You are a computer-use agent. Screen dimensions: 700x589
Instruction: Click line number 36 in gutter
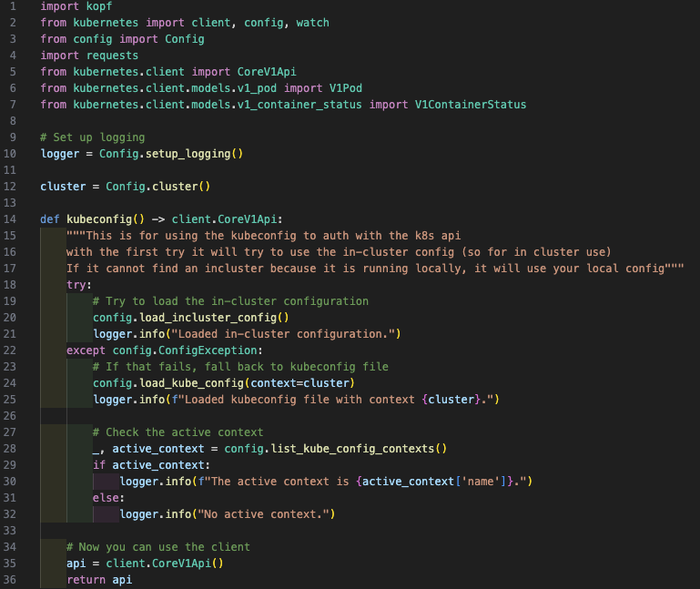10,580
